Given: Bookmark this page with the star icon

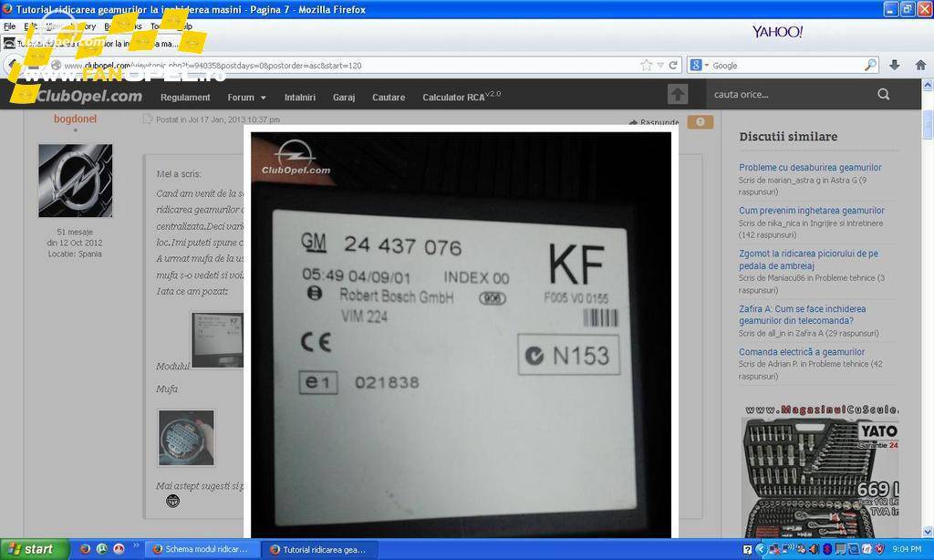Looking at the screenshot, I should tap(647, 65).
